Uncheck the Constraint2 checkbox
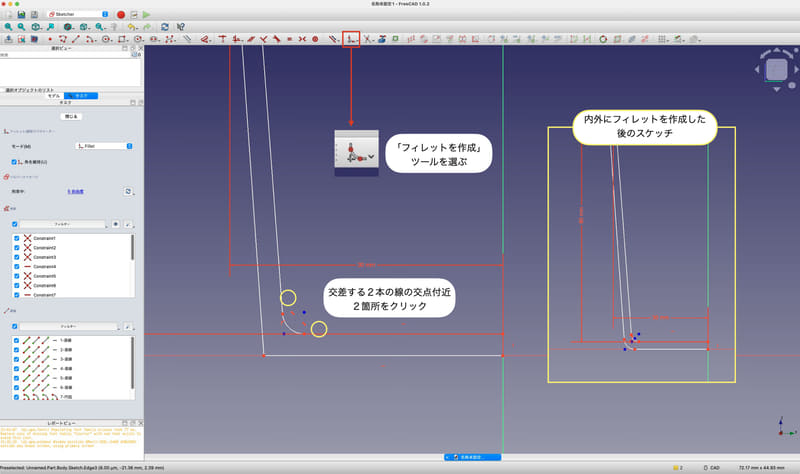 pos(16,247)
